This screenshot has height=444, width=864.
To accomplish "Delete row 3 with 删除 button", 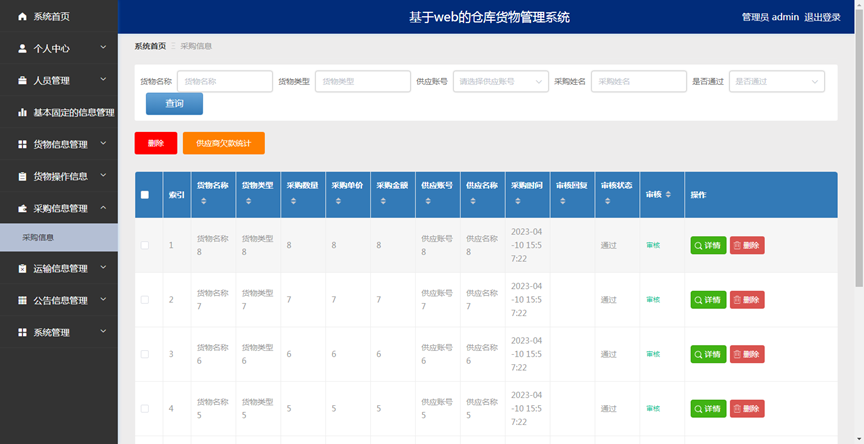I will pyautogui.click(x=747, y=354).
